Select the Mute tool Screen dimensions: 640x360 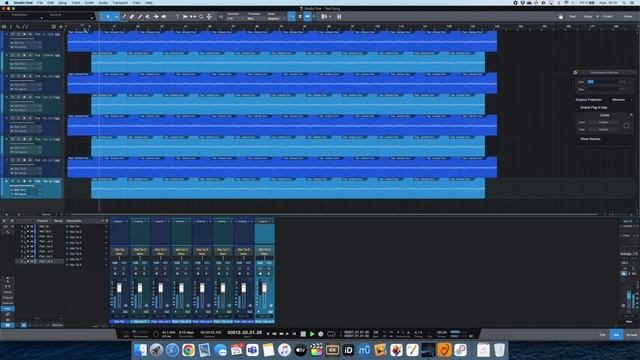coord(148,17)
